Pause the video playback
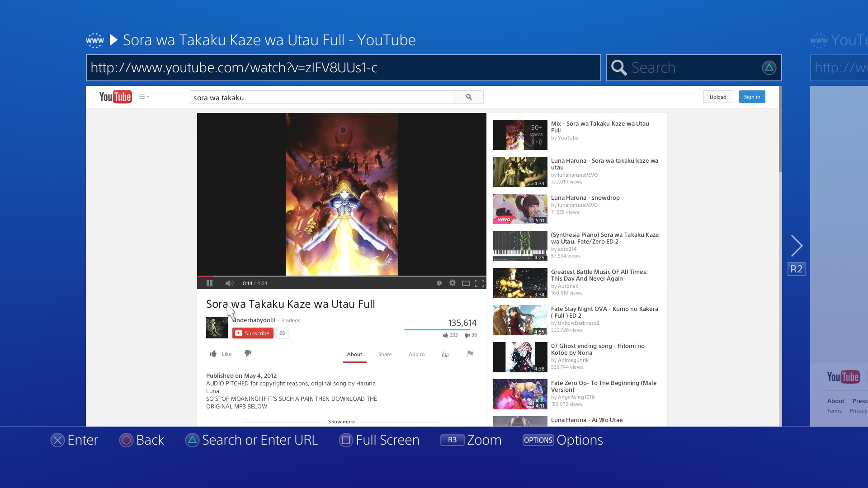Viewport: 868px width, 488px height. (x=209, y=283)
